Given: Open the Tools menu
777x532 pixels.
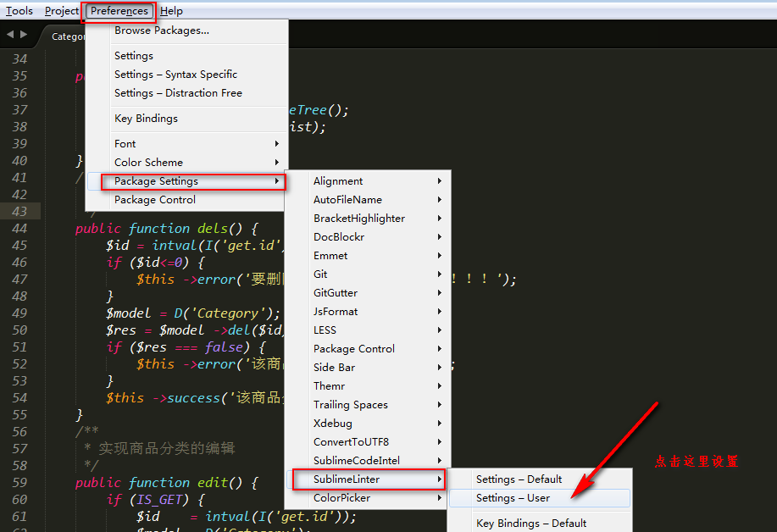Looking at the screenshot, I should tap(19, 11).
